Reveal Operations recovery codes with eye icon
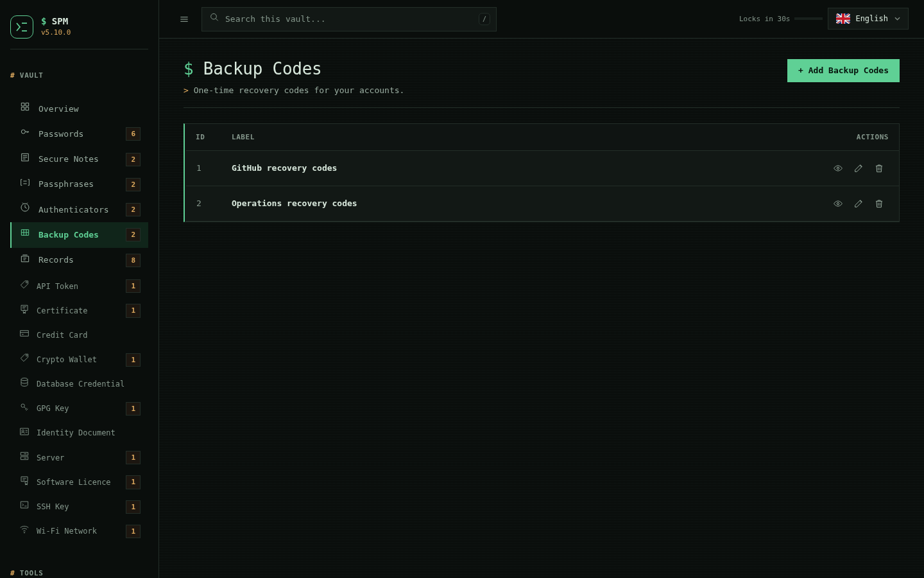Image resolution: width=924 pixels, height=578 pixels. coord(838,204)
